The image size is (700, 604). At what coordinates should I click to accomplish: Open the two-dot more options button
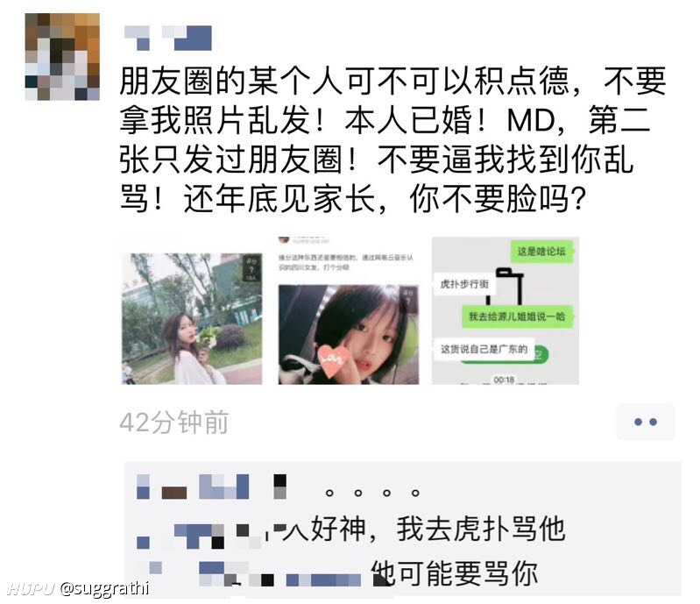pyautogui.click(x=645, y=422)
